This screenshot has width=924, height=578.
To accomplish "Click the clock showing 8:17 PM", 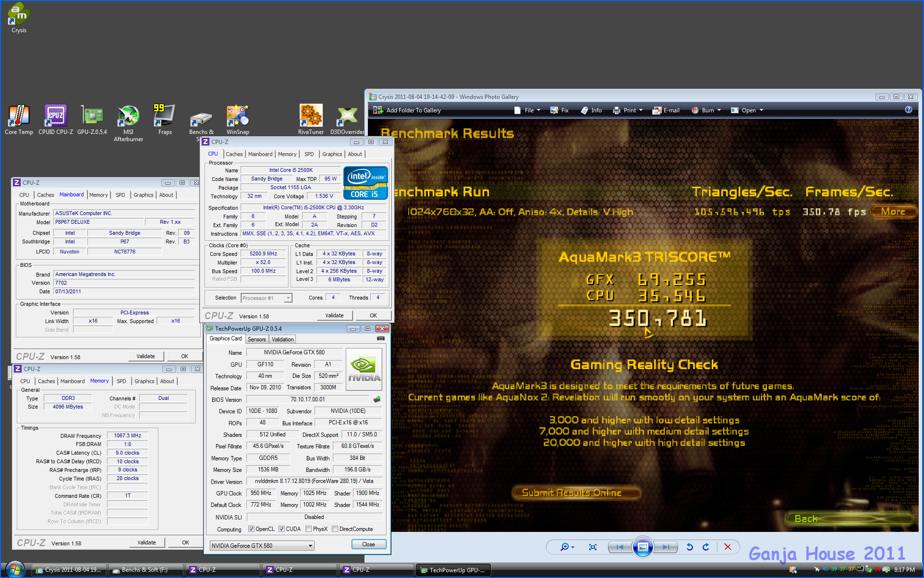I will (904, 570).
